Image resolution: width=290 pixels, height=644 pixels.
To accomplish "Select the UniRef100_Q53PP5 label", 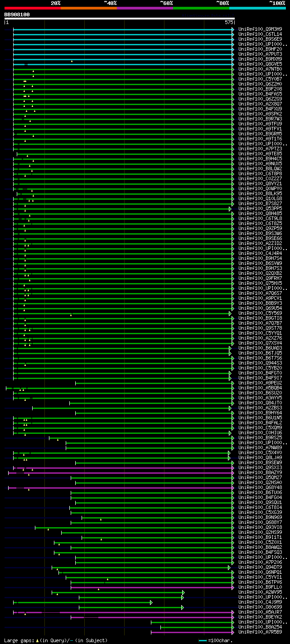I will click(x=261, y=209).
